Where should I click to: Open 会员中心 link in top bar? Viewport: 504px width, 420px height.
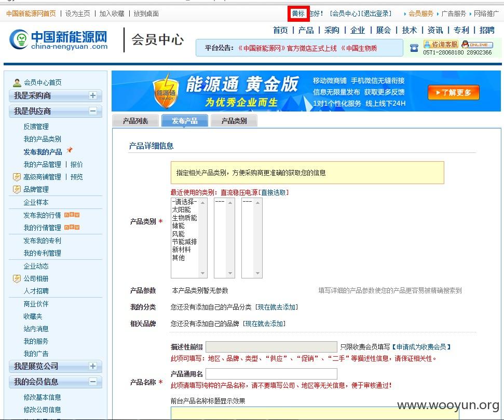point(345,13)
